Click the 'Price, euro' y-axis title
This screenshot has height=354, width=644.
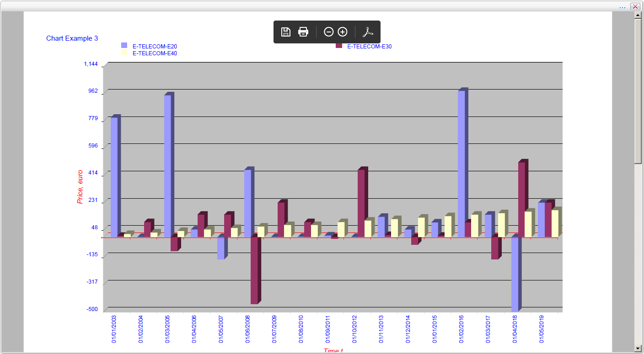[80, 187]
